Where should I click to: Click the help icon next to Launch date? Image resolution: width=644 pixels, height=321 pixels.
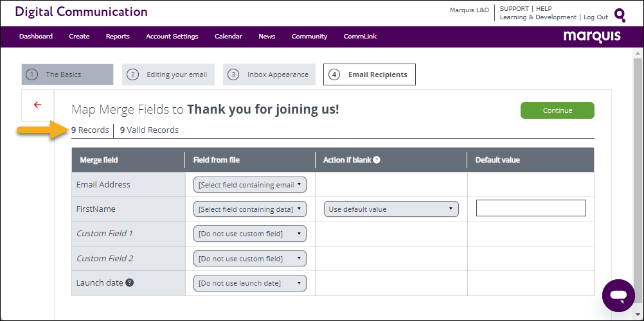point(129,283)
